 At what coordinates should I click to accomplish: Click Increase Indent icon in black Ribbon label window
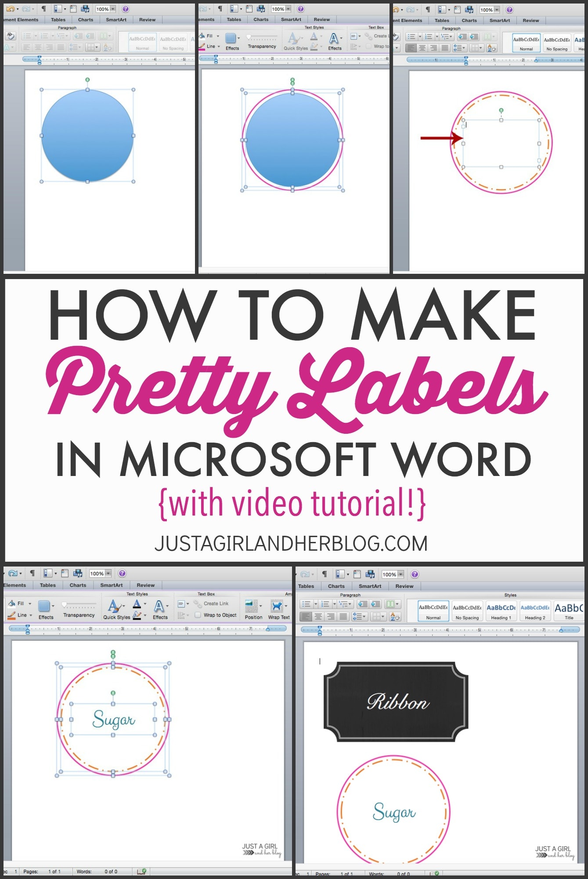pos(375,604)
